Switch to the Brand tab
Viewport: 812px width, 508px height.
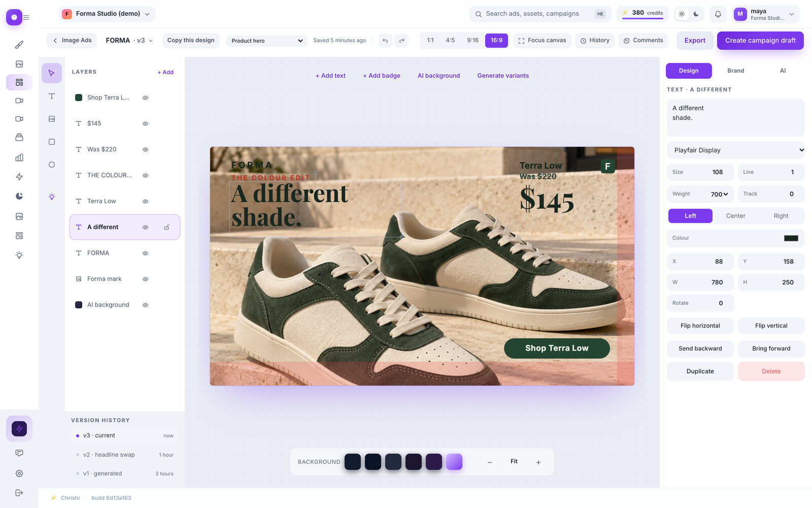[735, 71]
